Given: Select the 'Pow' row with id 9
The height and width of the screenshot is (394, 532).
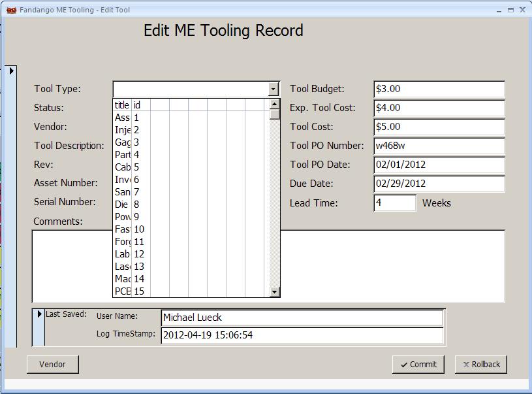Looking at the screenshot, I should pos(191,217).
